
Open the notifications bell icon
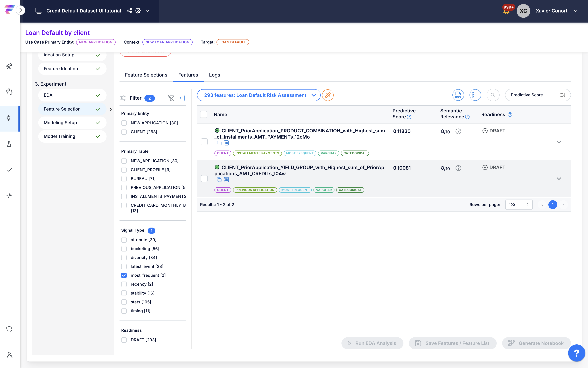point(506,12)
